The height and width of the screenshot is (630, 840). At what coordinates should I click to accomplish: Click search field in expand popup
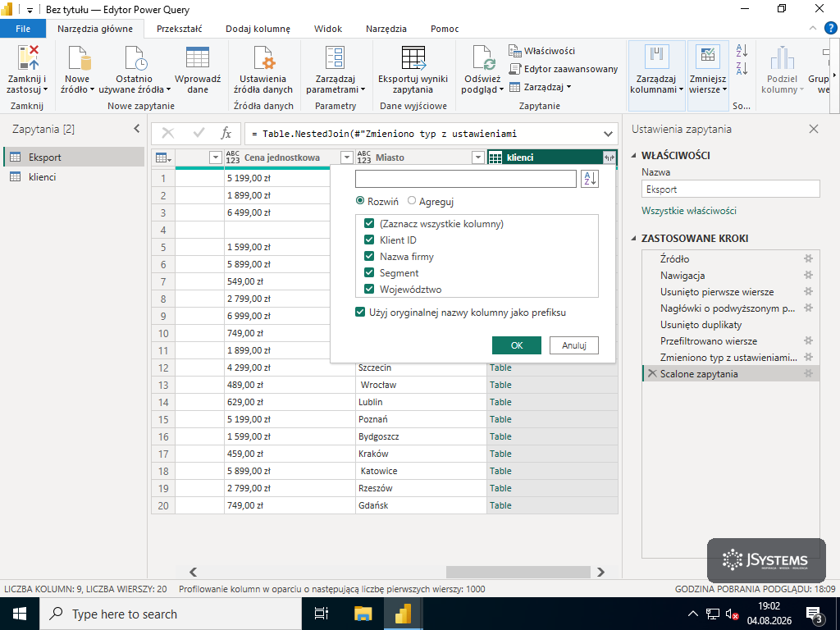[466, 179]
